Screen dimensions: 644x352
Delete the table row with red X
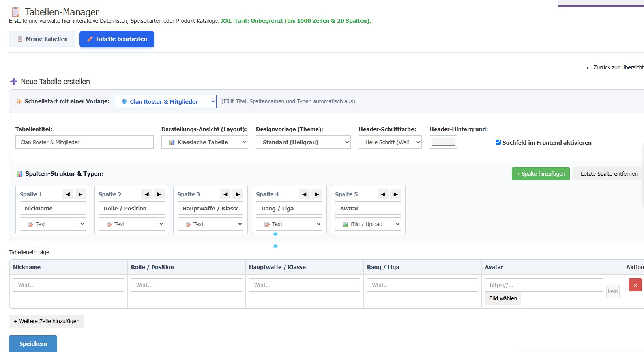635,285
